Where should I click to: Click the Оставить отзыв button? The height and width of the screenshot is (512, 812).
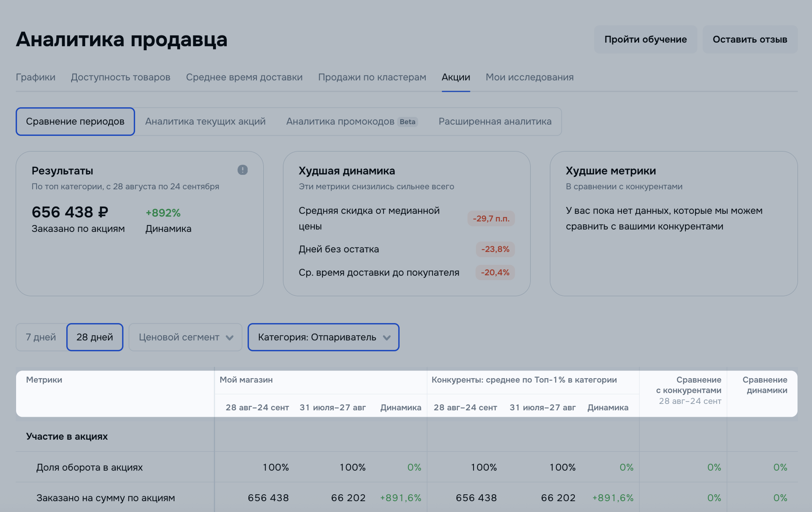(750, 39)
